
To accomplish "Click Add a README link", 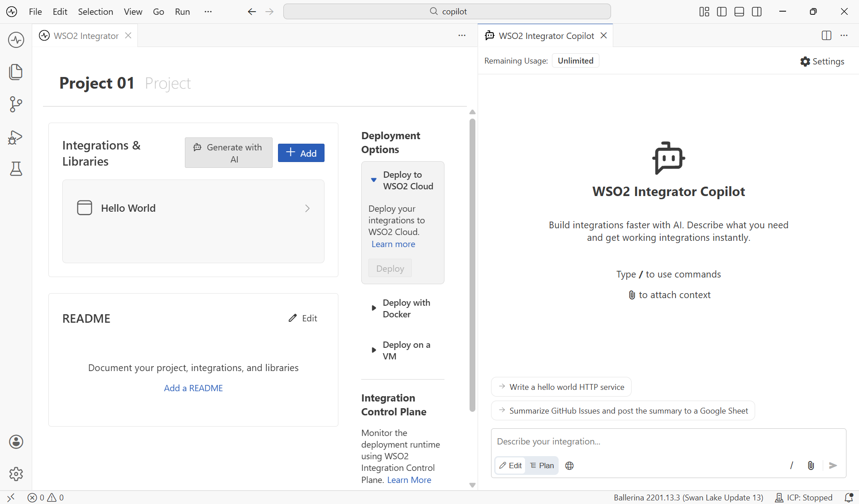I will pos(193,388).
